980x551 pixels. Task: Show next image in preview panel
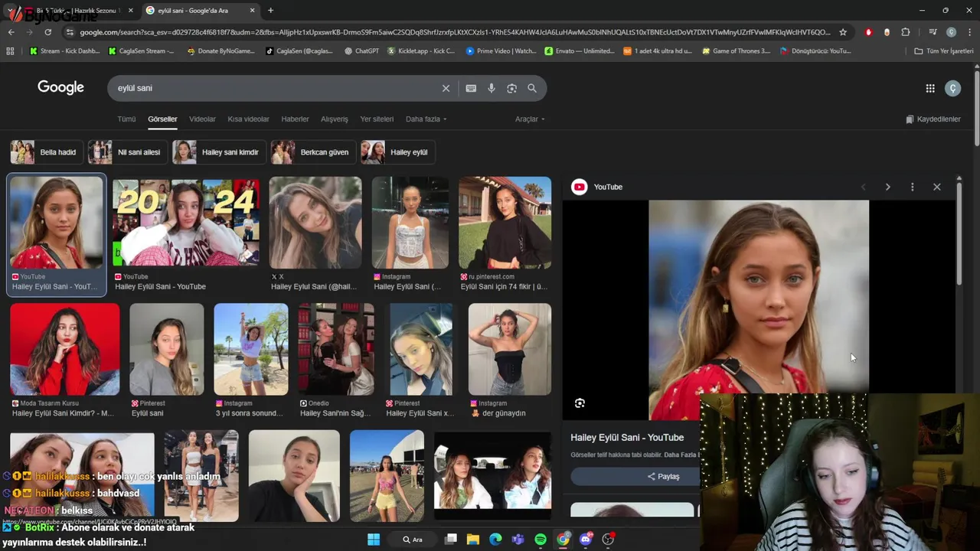point(887,187)
